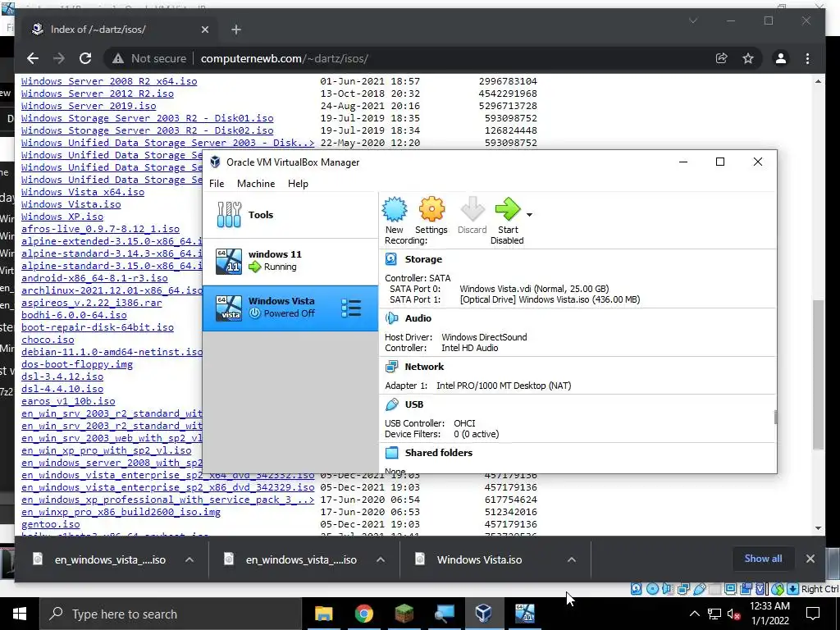
Task: Open the File menu in VirtualBox Manager
Action: tap(217, 184)
